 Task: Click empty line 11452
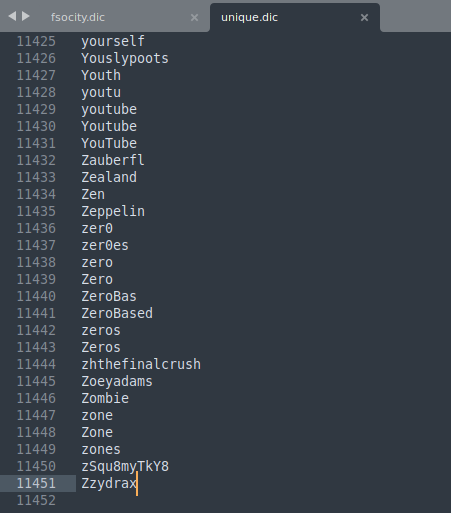click(x=225, y=500)
